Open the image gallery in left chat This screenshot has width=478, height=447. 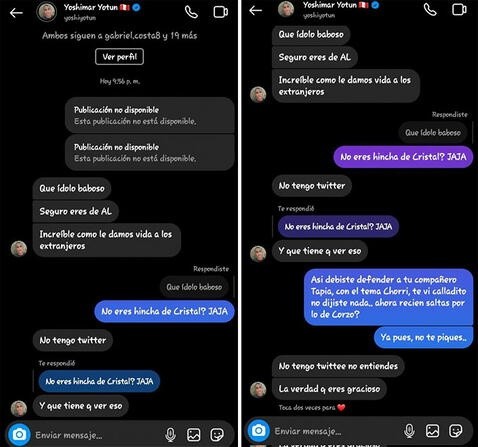click(x=194, y=435)
